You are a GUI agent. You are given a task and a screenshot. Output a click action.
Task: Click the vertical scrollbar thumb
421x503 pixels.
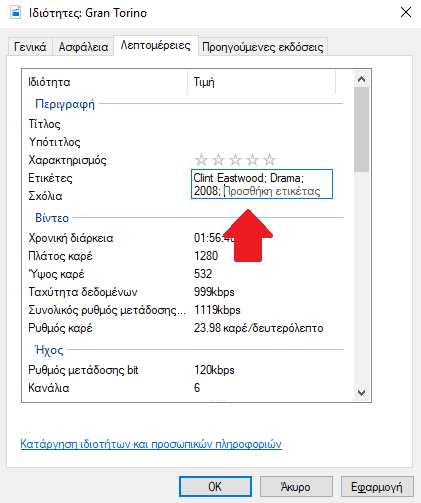coord(361,129)
